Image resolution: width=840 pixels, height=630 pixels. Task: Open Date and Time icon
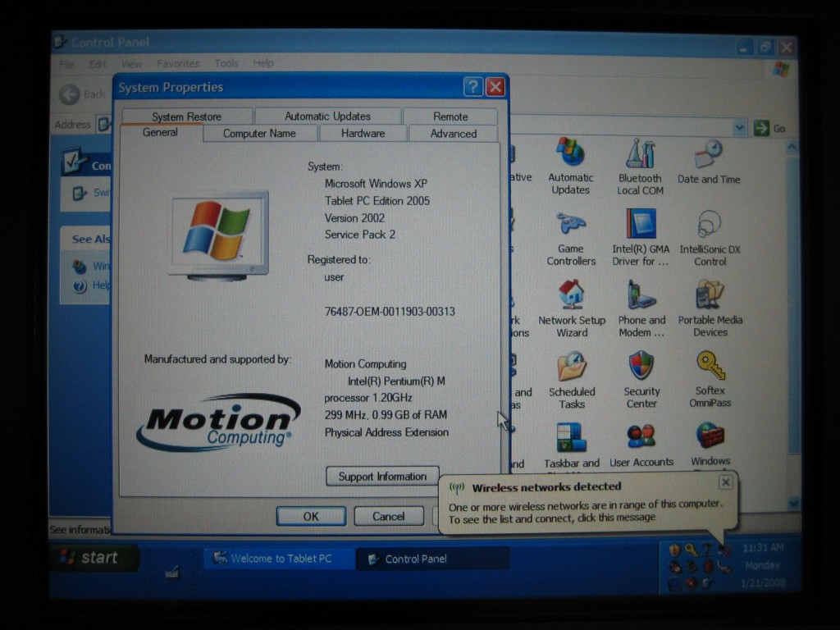click(708, 162)
